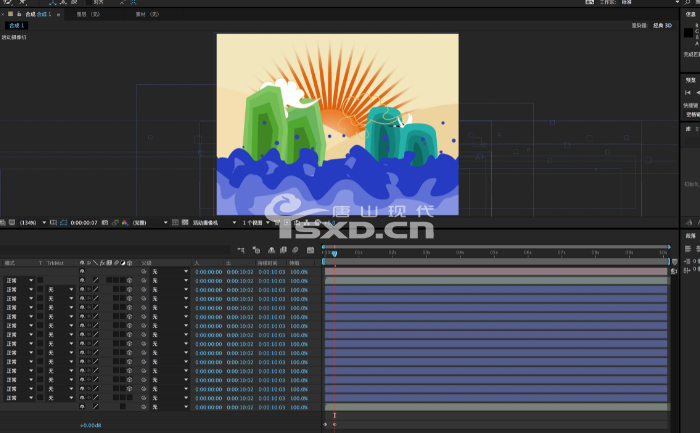Toggle the mask and shape path visibility icon
This screenshot has width=700, height=433.
point(63,222)
